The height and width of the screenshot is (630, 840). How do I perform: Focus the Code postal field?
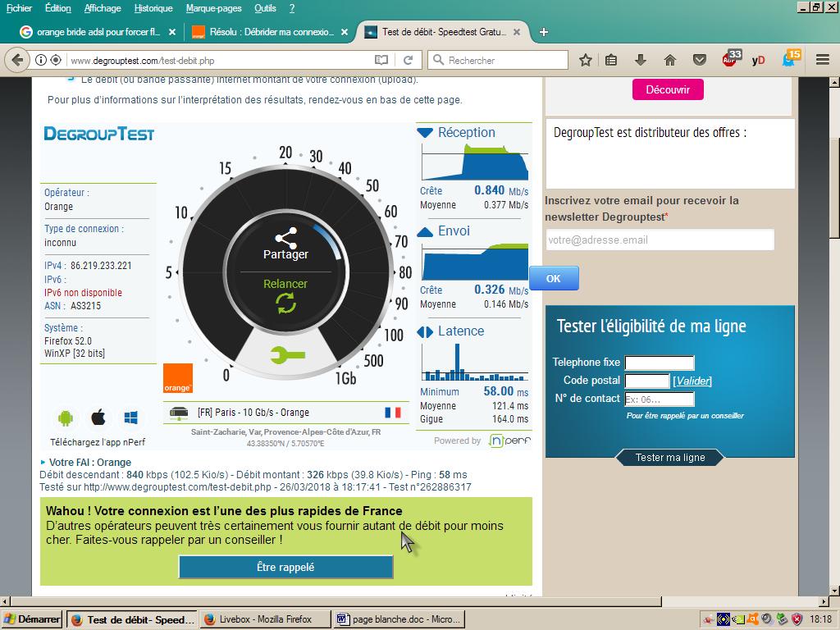pos(647,381)
